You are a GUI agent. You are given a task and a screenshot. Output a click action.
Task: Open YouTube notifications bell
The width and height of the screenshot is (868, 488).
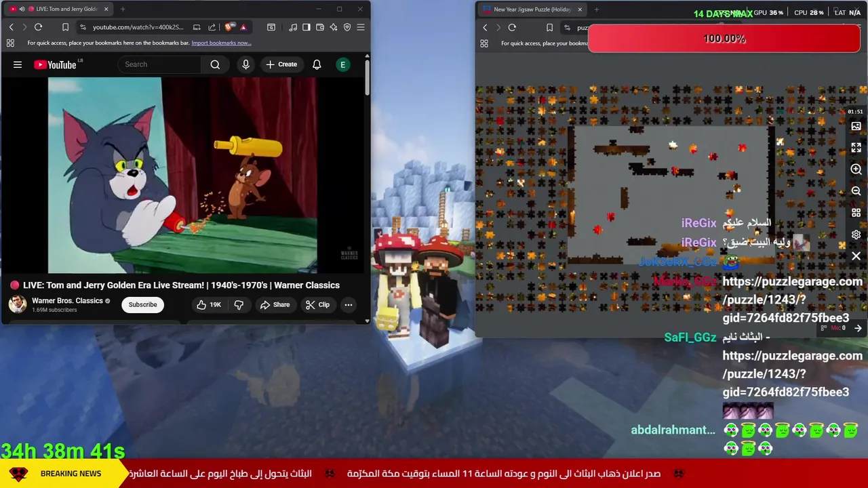point(317,64)
